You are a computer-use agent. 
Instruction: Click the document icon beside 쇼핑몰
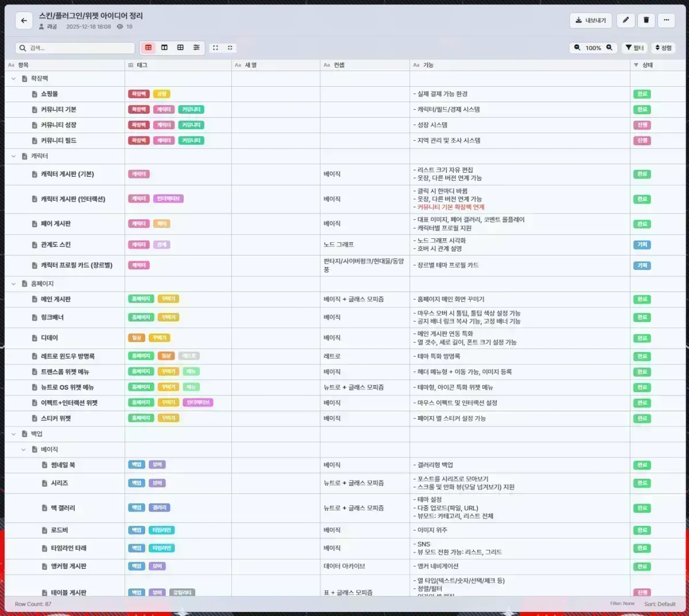click(34, 94)
